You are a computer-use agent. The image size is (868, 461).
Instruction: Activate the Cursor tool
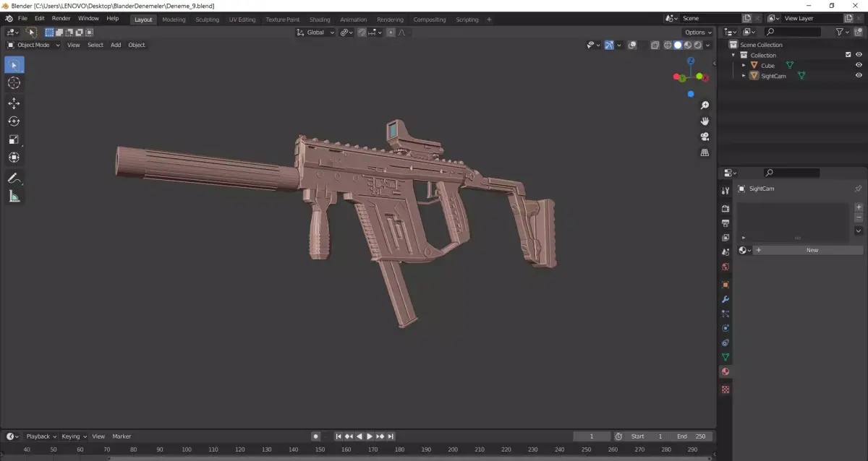[14, 83]
